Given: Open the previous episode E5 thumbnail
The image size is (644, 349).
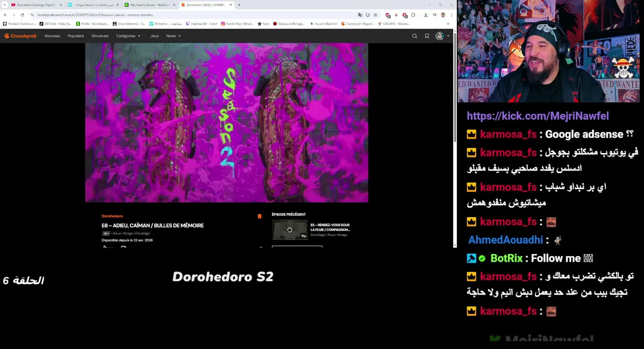Looking at the screenshot, I should (x=290, y=230).
